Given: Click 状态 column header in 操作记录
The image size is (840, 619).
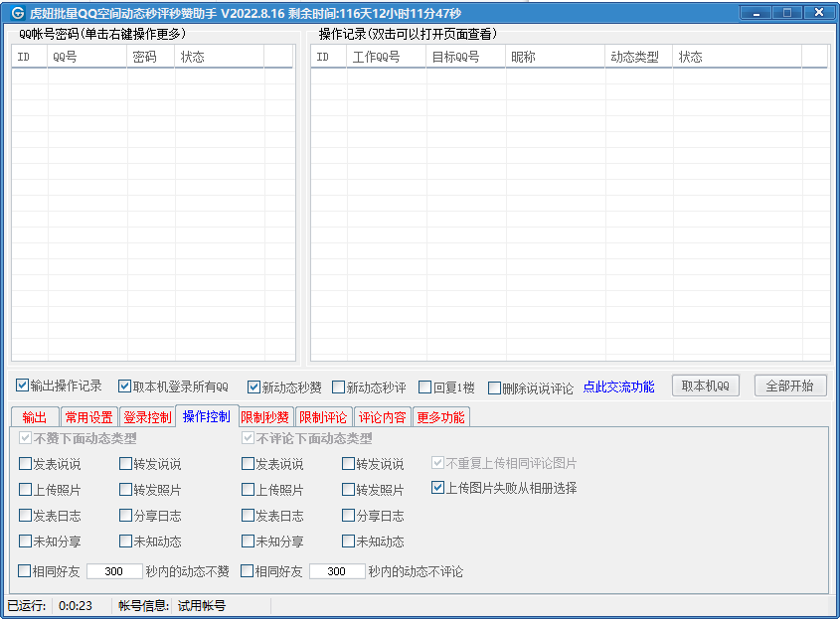Looking at the screenshot, I should coord(738,57).
